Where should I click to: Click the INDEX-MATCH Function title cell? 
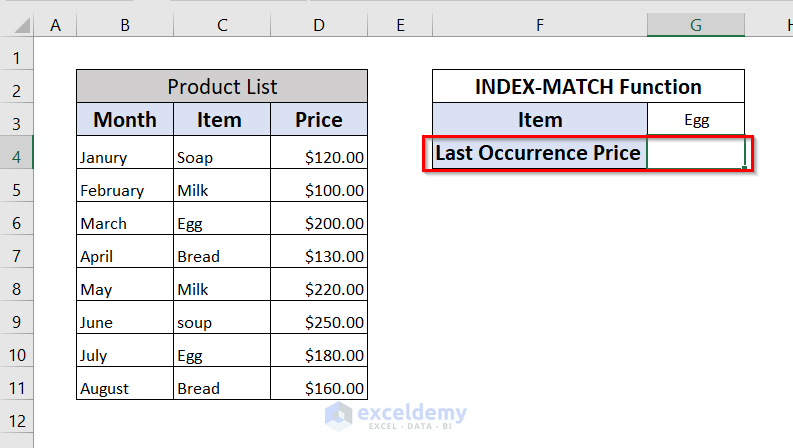pos(588,86)
